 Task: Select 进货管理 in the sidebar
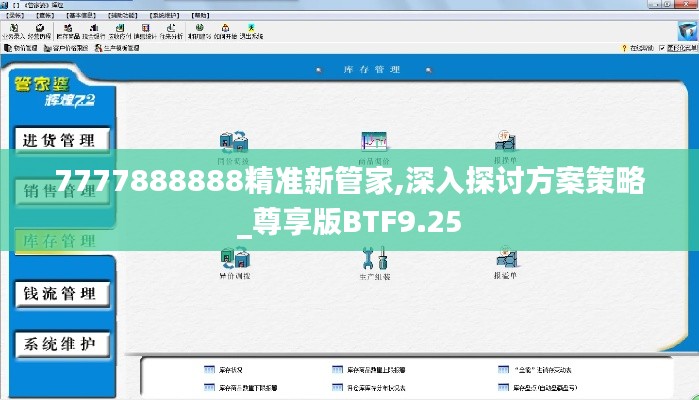coord(59,140)
